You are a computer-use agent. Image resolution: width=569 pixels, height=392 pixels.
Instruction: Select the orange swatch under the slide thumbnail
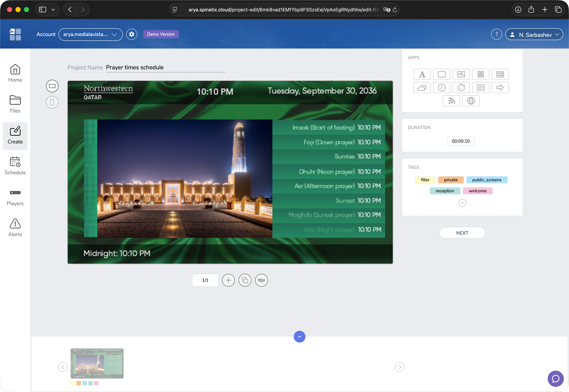tap(79, 383)
